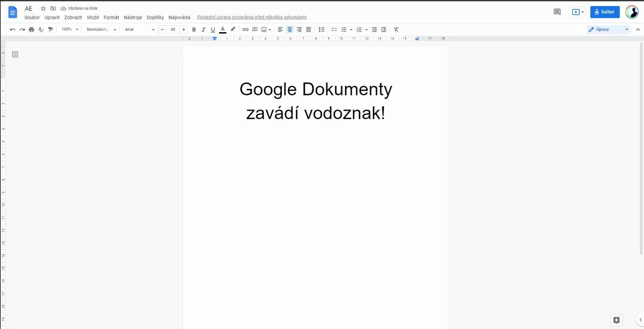Turn off center alignment
Screen dimensions: 644x329
290,30
